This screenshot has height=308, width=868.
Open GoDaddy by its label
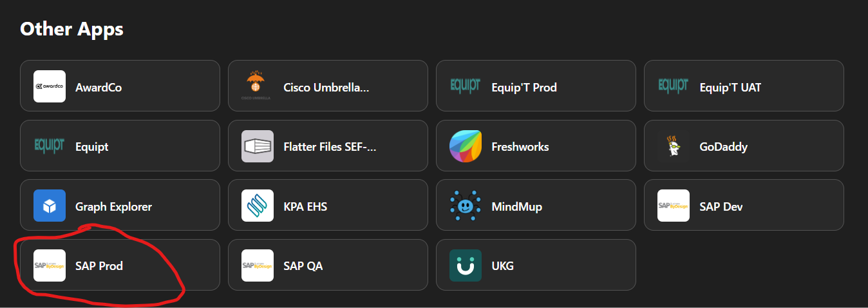coord(724,147)
